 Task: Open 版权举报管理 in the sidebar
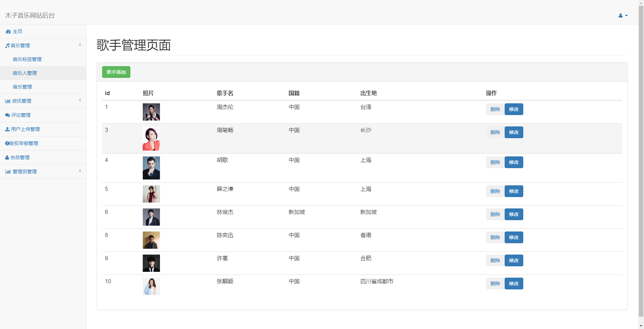click(x=43, y=143)
